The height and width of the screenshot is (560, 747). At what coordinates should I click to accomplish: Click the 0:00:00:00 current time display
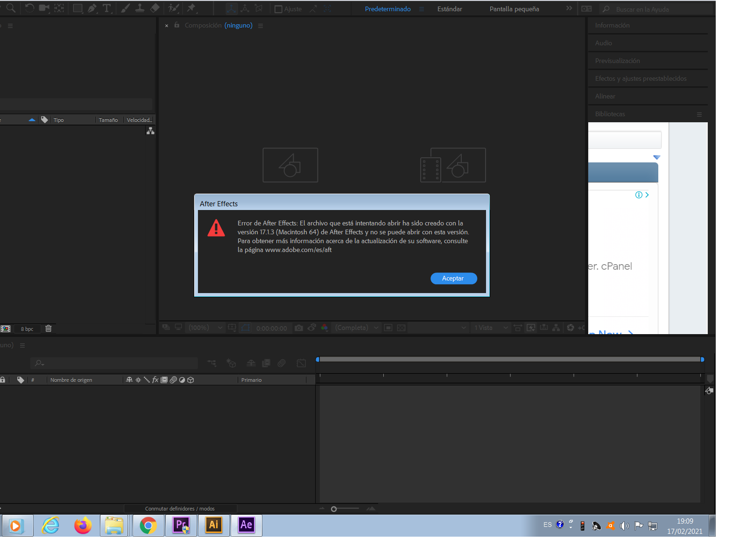tap(272, 328)
